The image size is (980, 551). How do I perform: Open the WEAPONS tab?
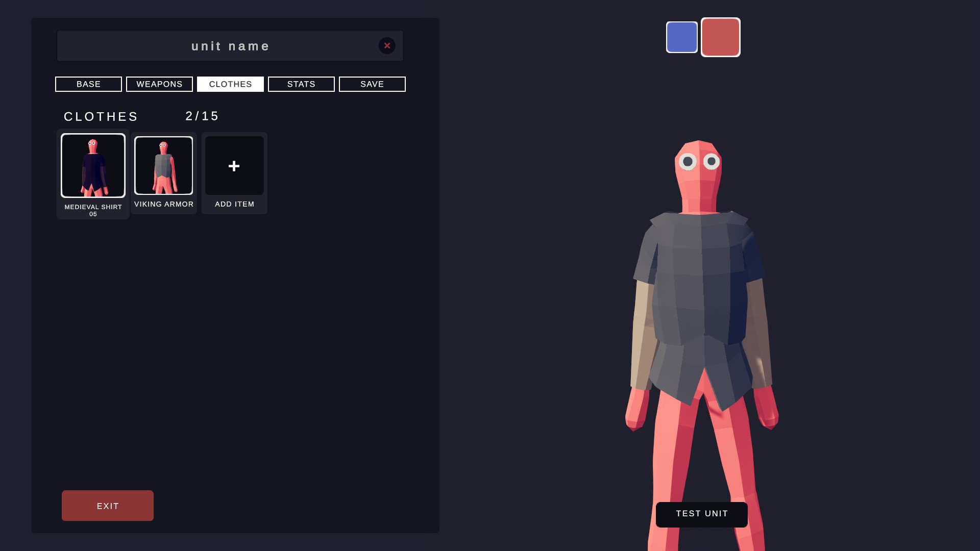159,84
